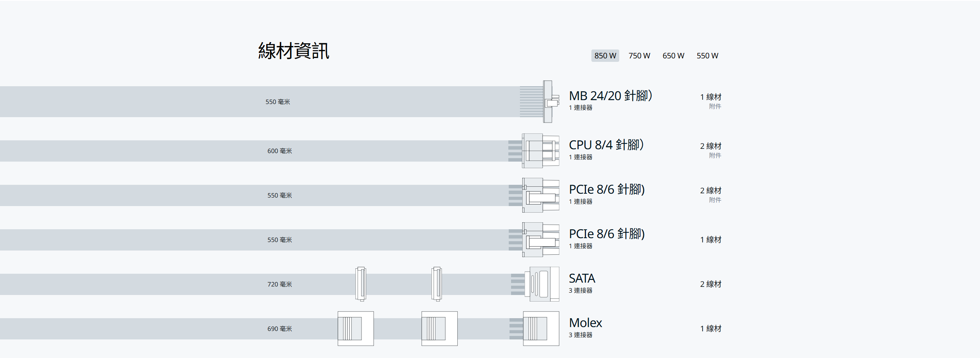Click the PCIe 8/6 label on the 2 線材 row
The height and width of the screenshot is (358, 980).
click(x=607, y=189)
